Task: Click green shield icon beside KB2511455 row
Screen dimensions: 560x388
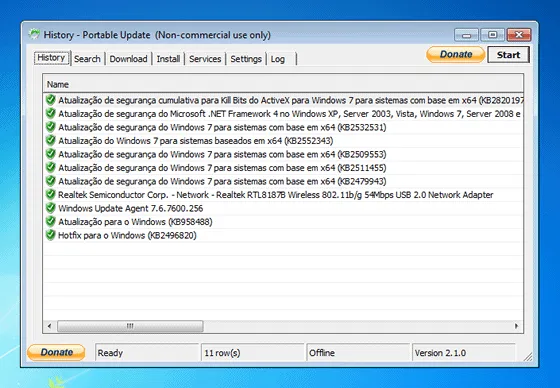Action: 51,167
